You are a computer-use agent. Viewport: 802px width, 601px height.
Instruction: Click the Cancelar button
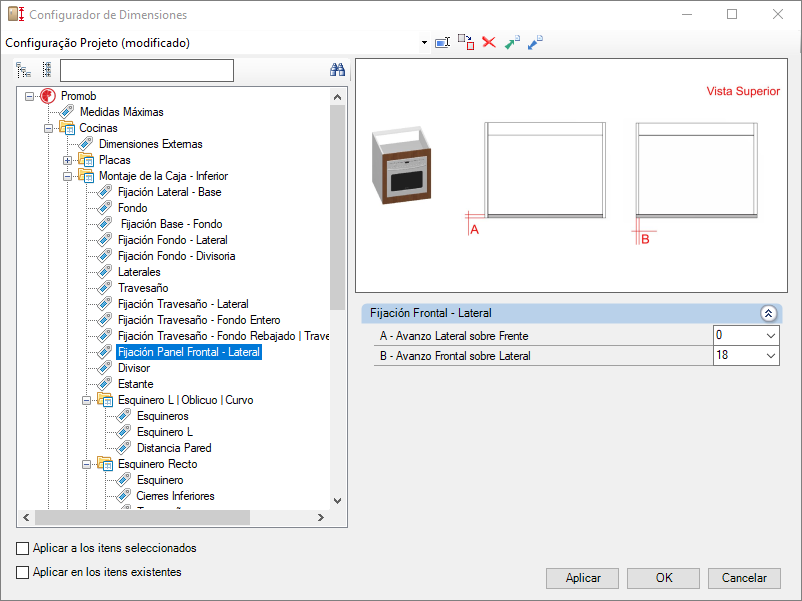[744, 578]
